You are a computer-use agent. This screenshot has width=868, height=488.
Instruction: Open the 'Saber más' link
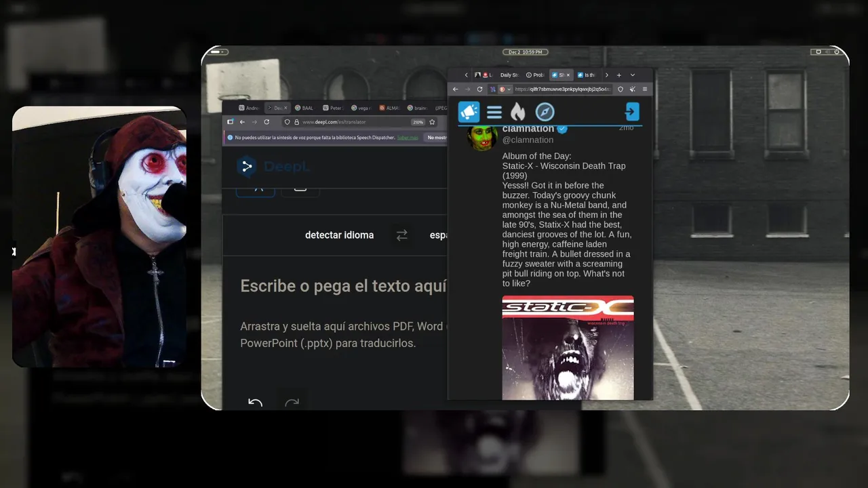pyautogui.click(x=408, y=138)
